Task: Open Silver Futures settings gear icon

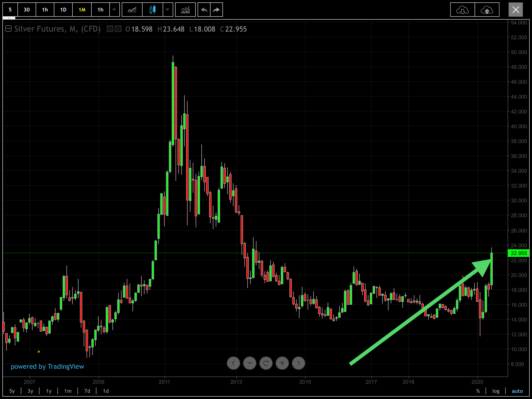Action: (x=118, y=29)
